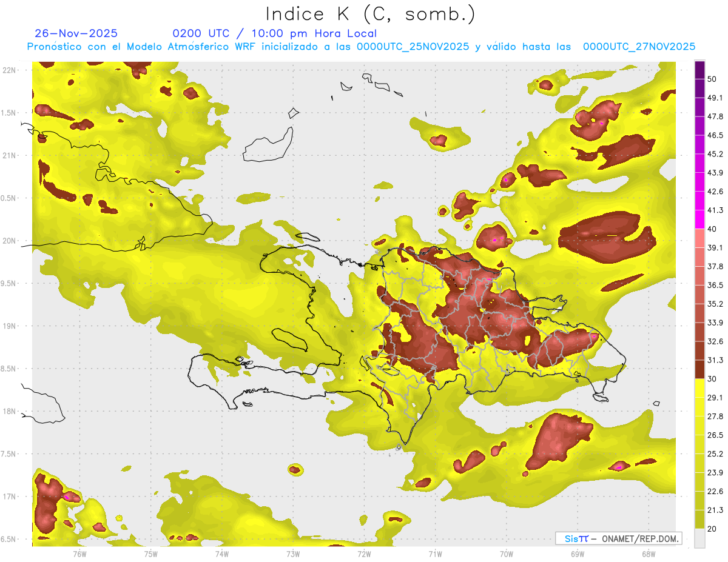
Task: Click the 'Indice K (C, somb.)' chart title
Action: pos(371,14)
